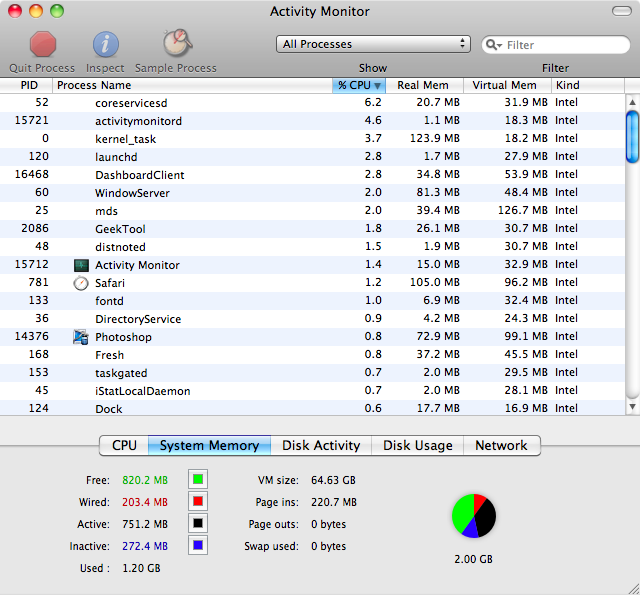
Task: Open the Disk Activity tab
Action: tap(321, 445)
